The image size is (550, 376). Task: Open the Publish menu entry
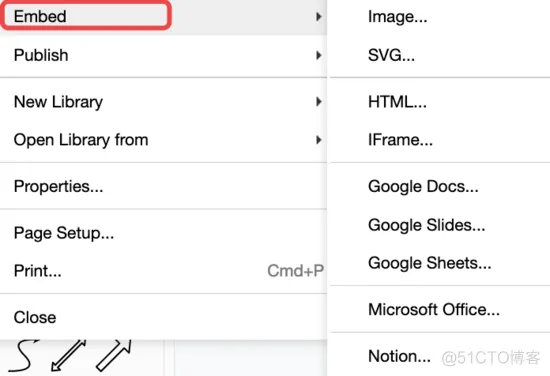163,55
